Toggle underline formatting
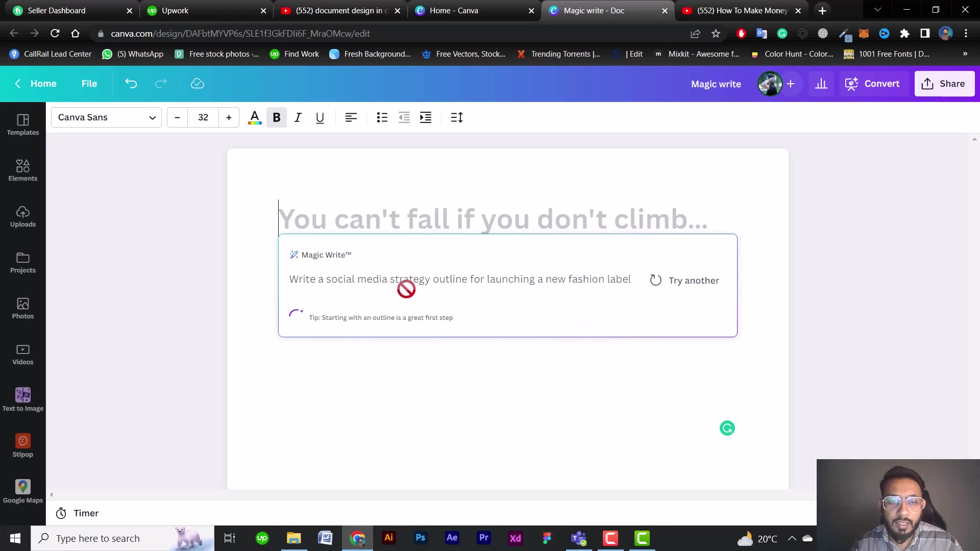 coord(320,118)
